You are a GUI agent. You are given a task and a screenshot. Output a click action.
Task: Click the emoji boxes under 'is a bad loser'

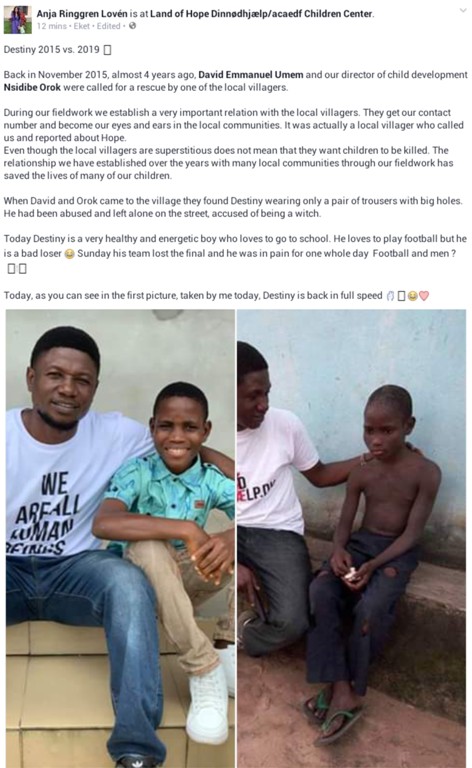17,268
